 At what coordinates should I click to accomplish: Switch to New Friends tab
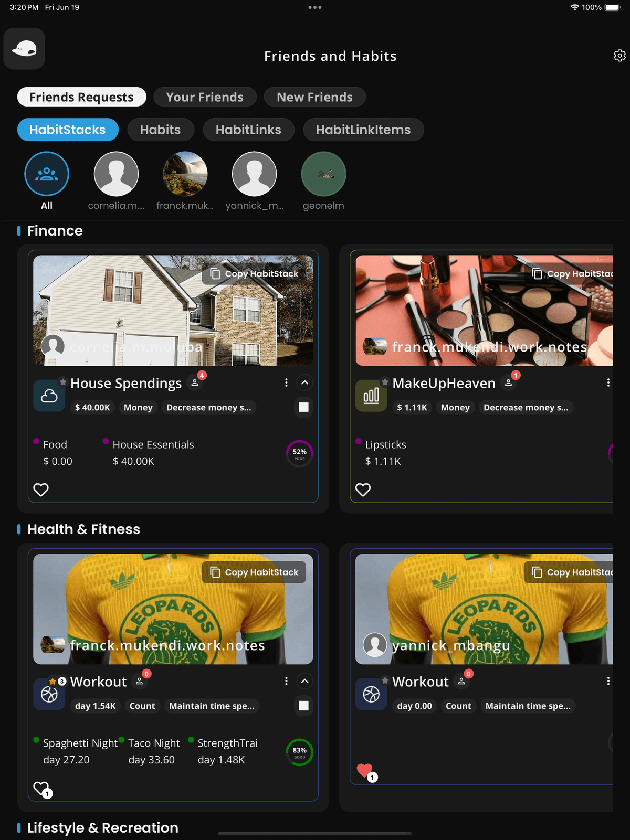(314, 97)
